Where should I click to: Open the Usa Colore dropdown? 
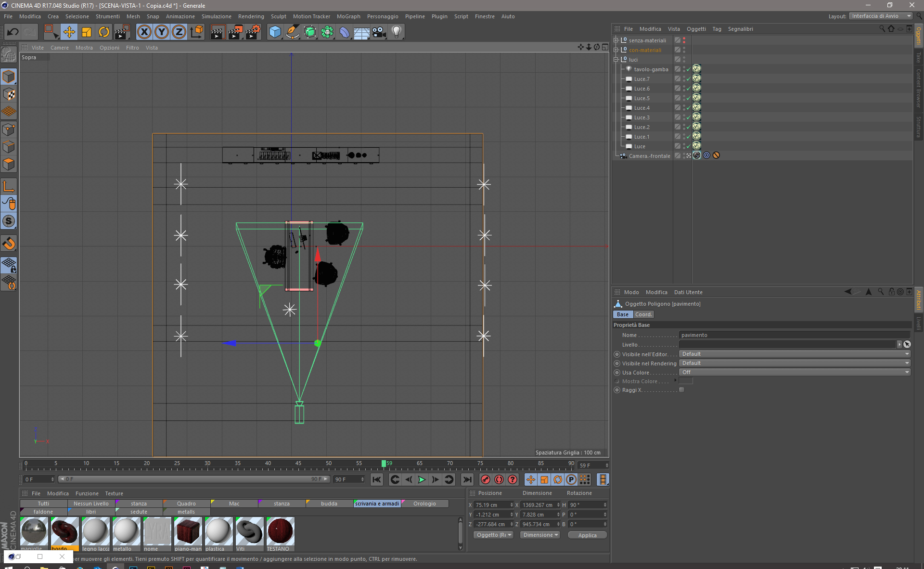pyautogui.click(x=794, y=372)
